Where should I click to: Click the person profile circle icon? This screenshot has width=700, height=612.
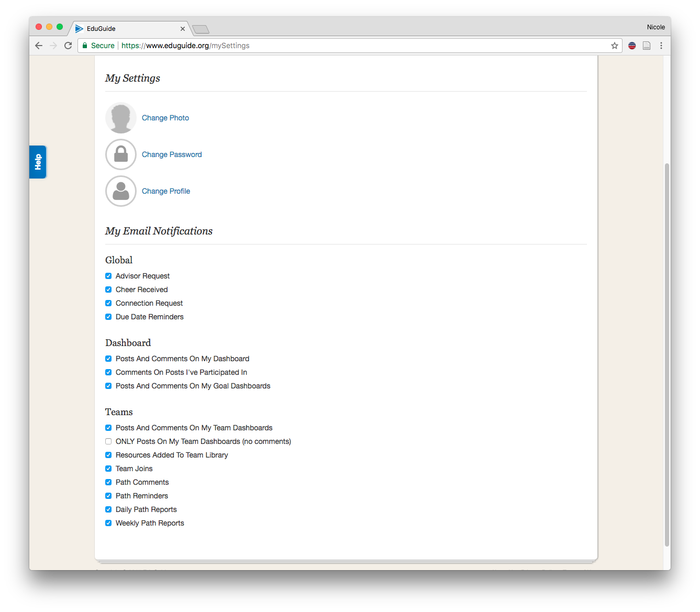coord(121,191)
